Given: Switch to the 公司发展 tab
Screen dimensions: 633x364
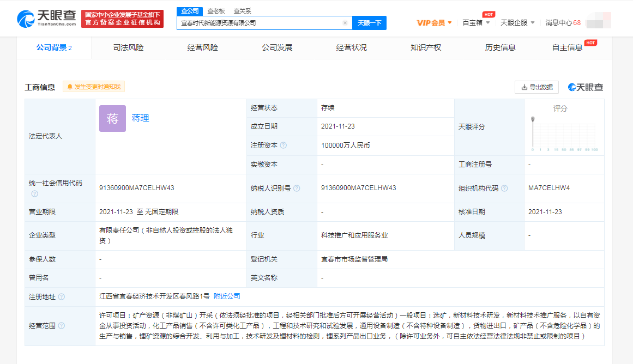Looking at the screenshot, I should coord(277,47).
